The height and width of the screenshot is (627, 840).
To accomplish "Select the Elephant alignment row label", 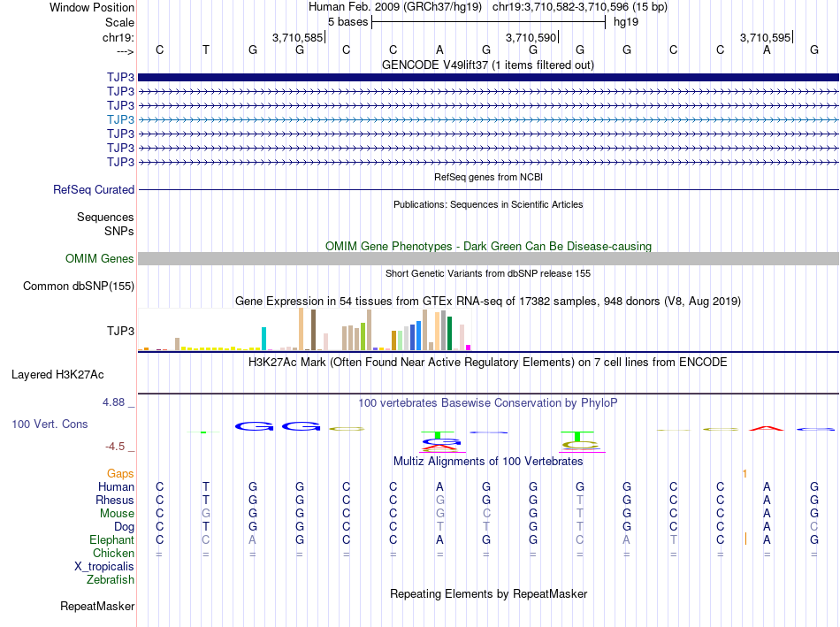I will (x=111, y=539).
